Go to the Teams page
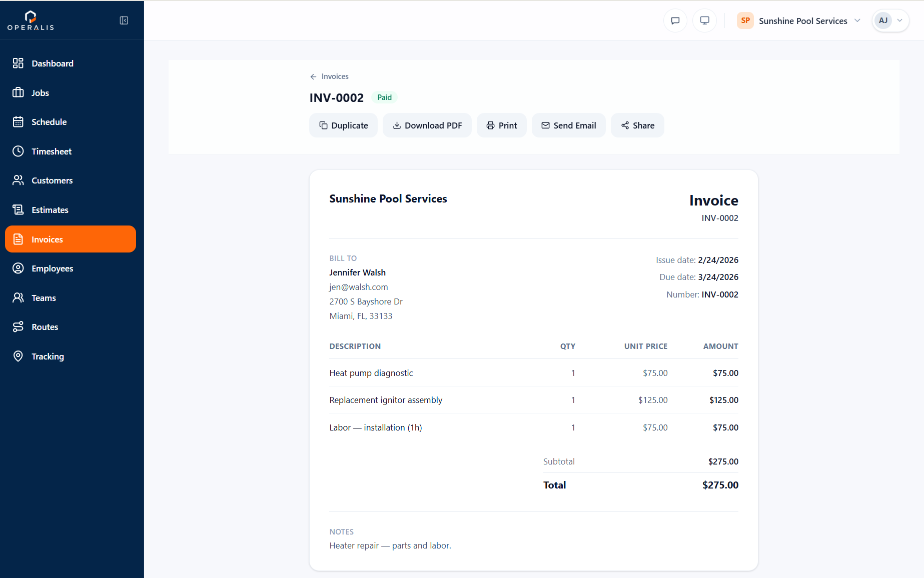Screen dimensions: 924x578 tap(71, 297)
